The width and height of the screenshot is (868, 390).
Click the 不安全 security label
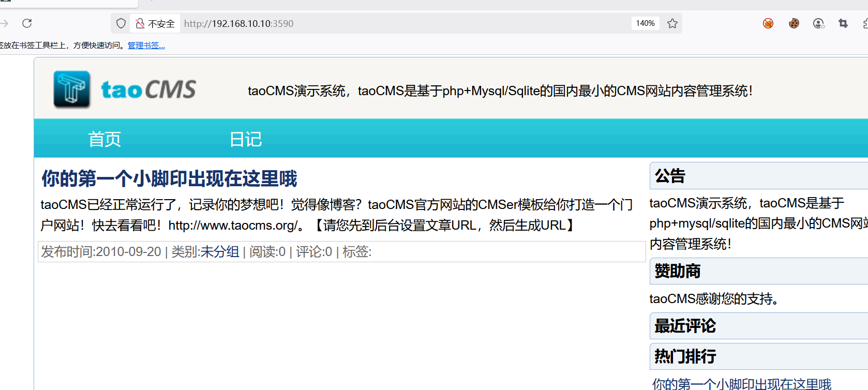(x=161, y=24)
